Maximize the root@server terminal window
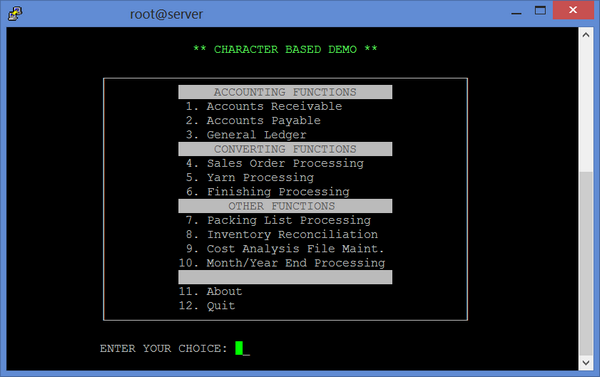 point(540,11)
